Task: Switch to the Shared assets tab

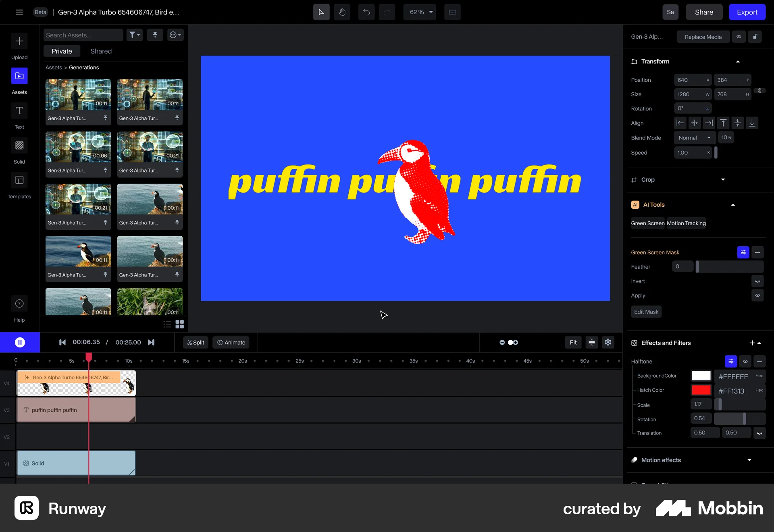Action: pos(101,51)
